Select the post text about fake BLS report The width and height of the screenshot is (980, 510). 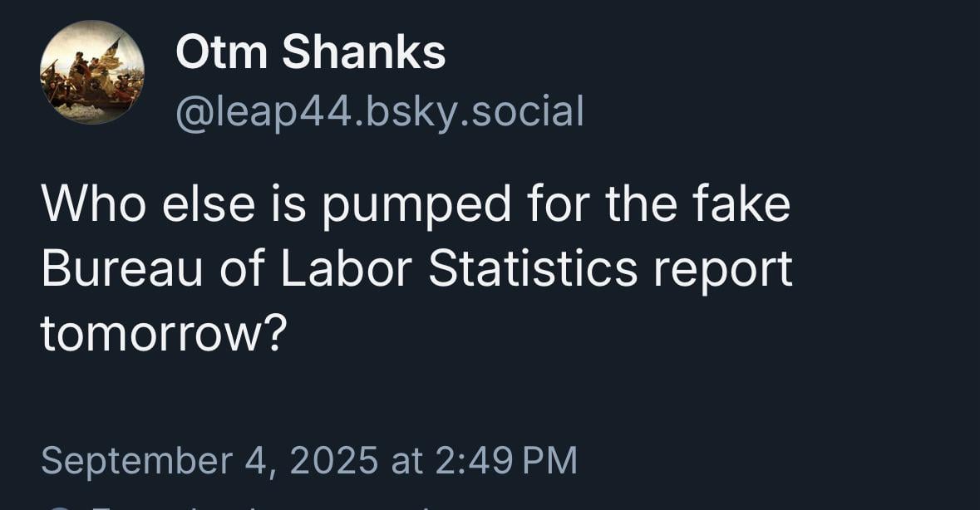click(x=417, y=268)
